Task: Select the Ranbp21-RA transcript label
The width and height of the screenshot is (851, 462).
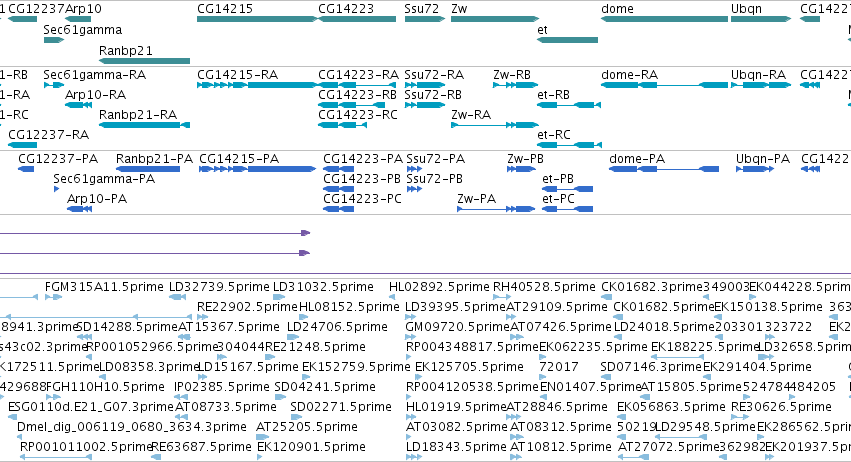Action: 138,115
